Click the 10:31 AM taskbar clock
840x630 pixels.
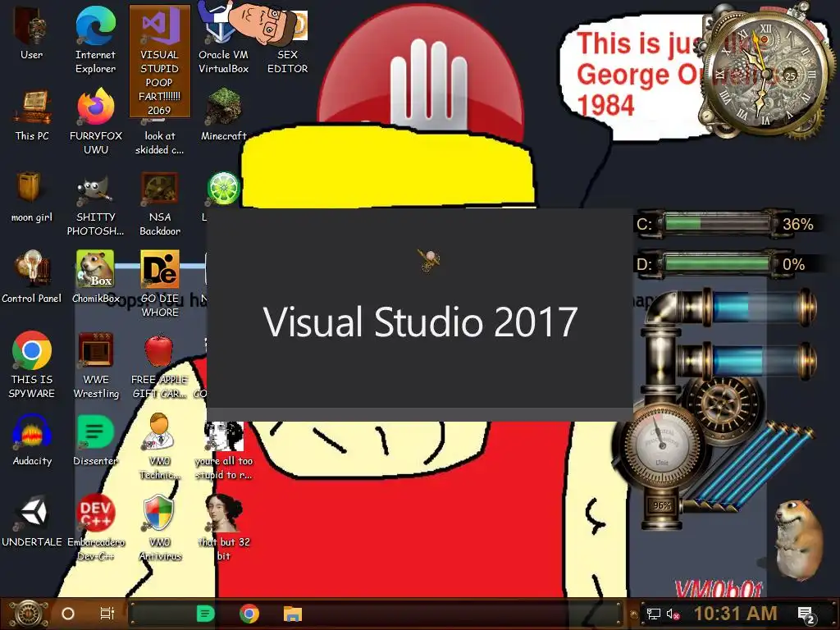736,614
